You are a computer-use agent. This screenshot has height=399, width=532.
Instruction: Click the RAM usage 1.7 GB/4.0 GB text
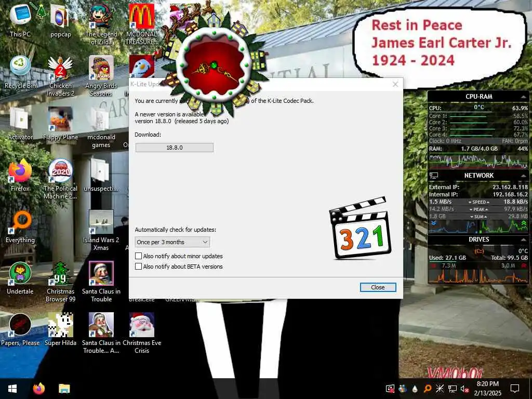(x=479, y=149)
